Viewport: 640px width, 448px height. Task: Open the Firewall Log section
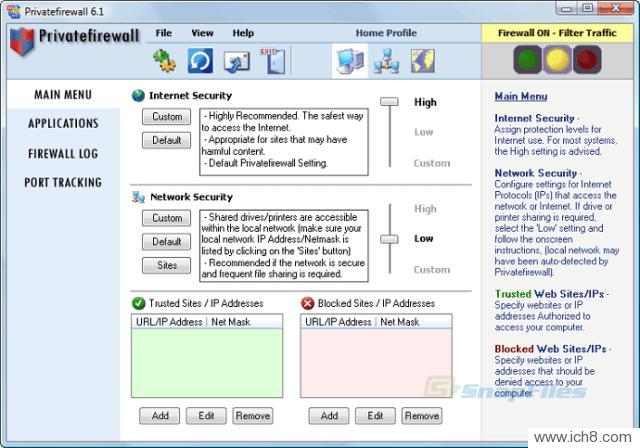tap(63, 154)
